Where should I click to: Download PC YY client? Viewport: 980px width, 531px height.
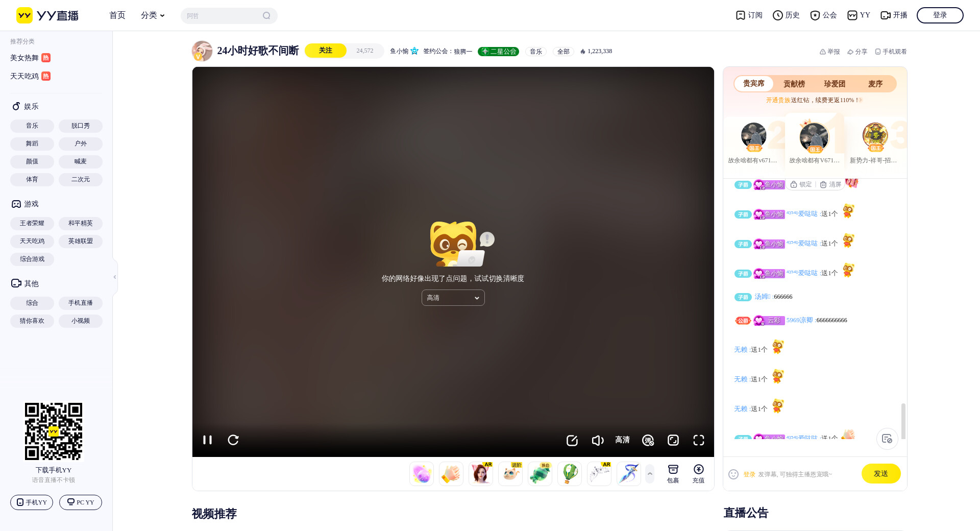81,502
